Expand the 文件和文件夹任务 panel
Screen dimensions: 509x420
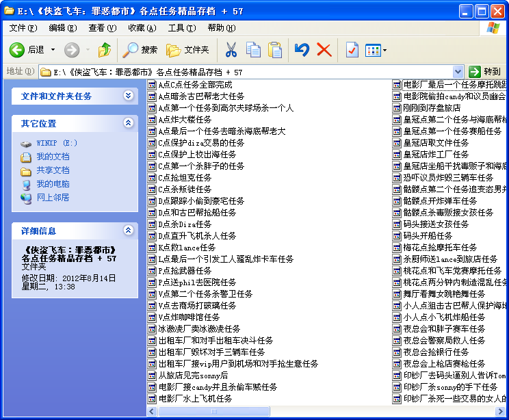[128, 96]
